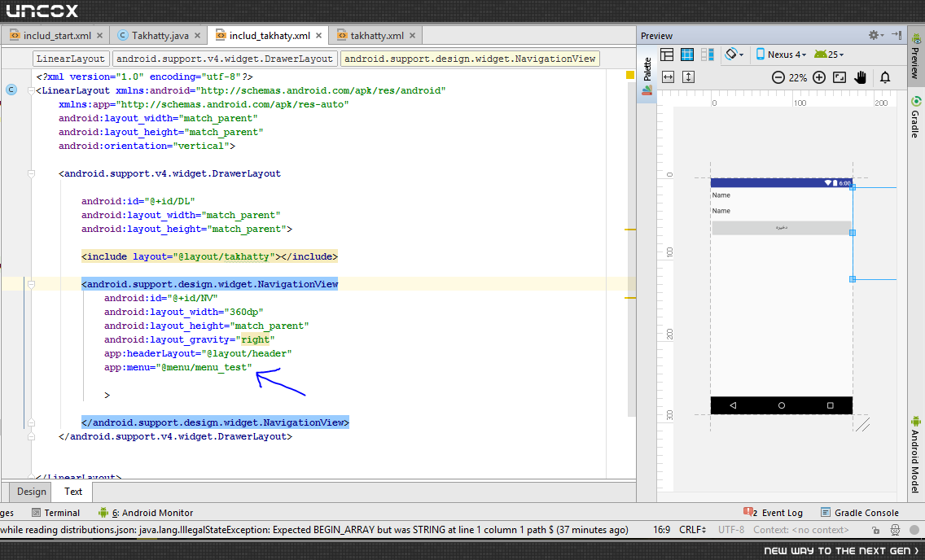Close the includ_takhaty.xml tab
The image size is (925, 560).
click(x=318, y=35)
